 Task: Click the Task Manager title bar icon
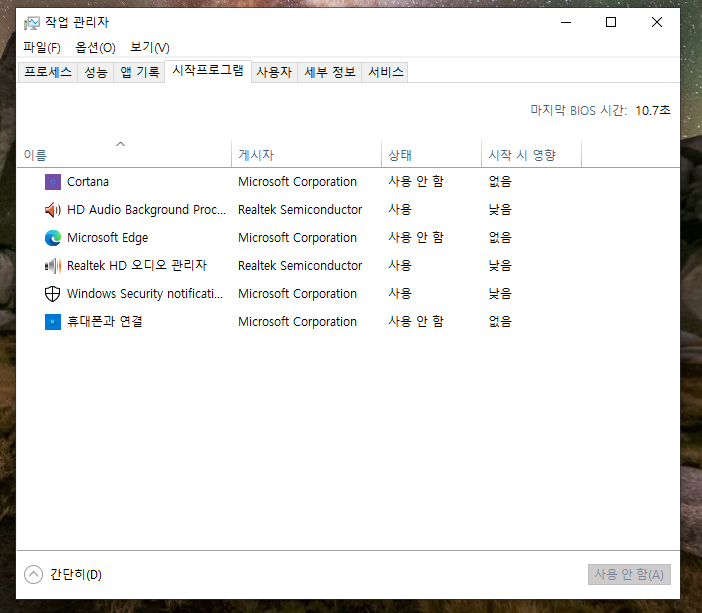click(x=32, y=22)
